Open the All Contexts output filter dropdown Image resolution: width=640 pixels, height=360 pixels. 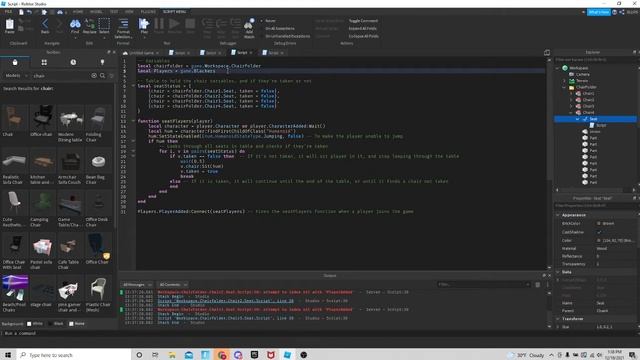click(173, 284)
